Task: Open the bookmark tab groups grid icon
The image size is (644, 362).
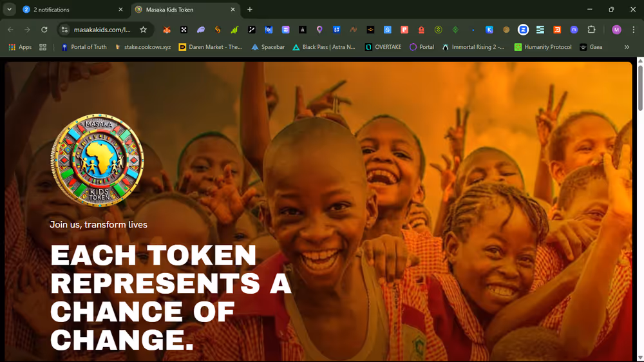Action: click(x=43, y=47)
